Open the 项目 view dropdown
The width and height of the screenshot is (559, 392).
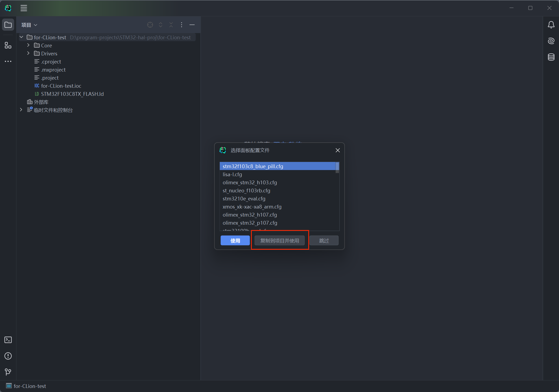[x=29, y=25]
